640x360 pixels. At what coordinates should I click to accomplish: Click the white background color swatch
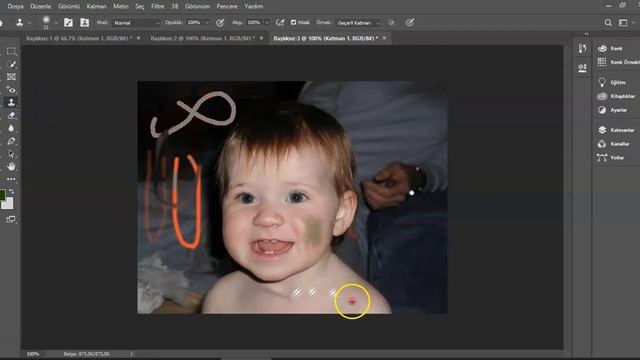pyautogui.click(x=8, y=203)
